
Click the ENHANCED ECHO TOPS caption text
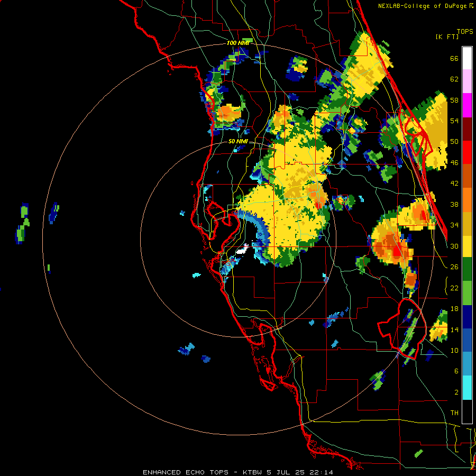186,472
